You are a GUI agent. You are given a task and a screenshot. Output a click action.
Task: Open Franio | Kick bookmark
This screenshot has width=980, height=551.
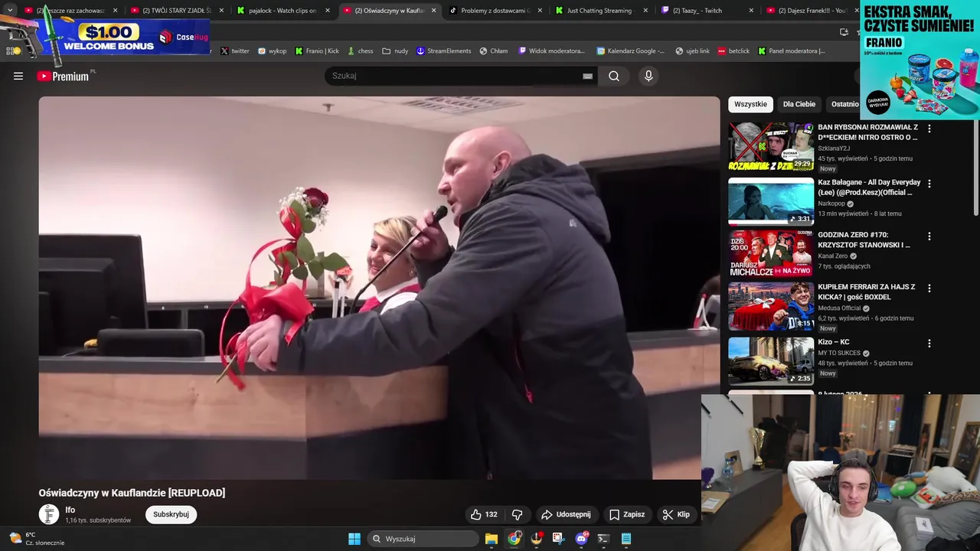317,51
